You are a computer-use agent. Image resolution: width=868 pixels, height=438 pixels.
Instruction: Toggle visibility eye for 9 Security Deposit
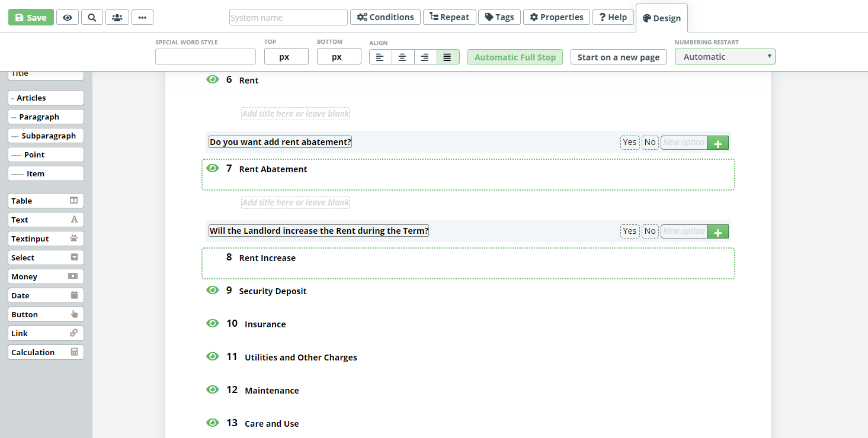tap(213, 290)
